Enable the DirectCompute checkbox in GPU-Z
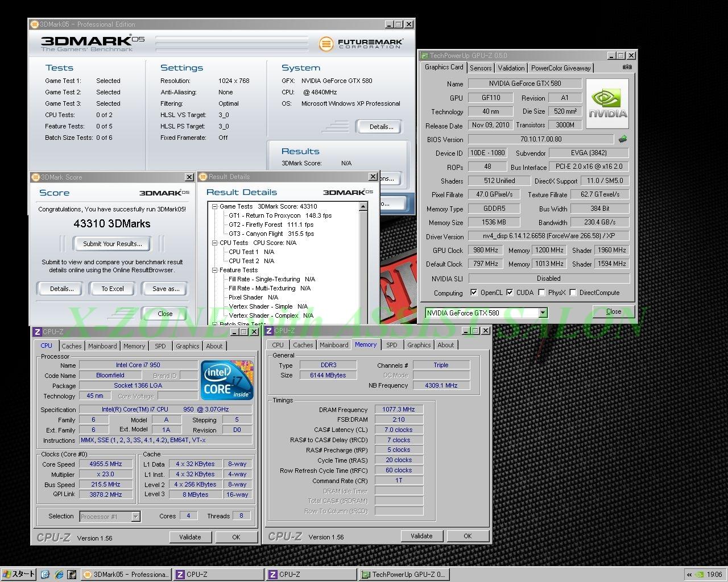728x582 pixels. [x=573, y=293]
